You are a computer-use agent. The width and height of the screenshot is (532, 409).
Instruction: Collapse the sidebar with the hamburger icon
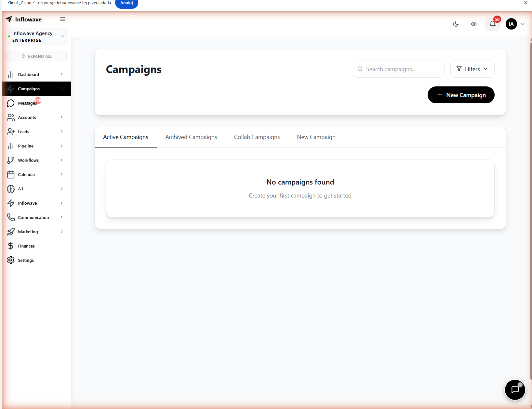click(x=63, y=19)
